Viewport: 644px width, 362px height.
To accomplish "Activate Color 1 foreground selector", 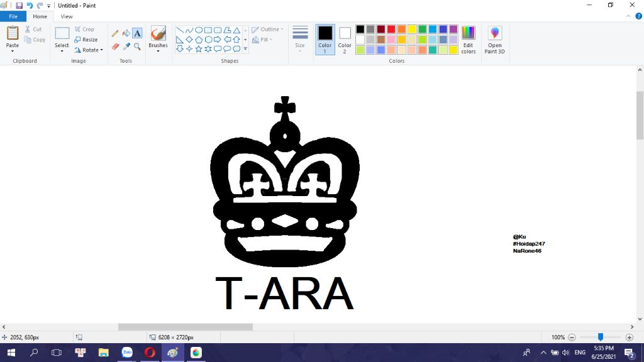I will coord(325,40).
